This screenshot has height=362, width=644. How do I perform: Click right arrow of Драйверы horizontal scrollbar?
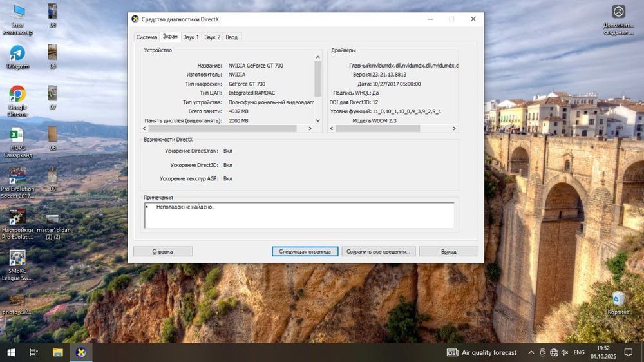point(454,129)
